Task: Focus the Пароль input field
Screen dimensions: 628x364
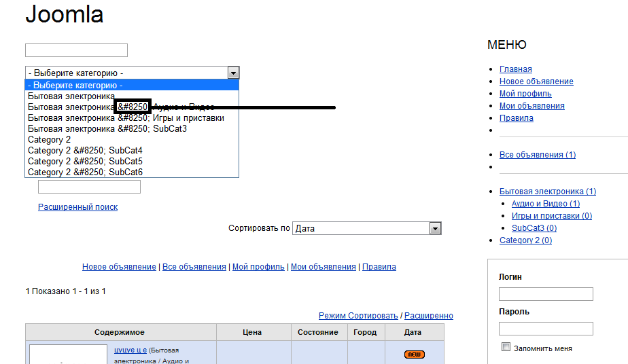Action: coord(546,329)
